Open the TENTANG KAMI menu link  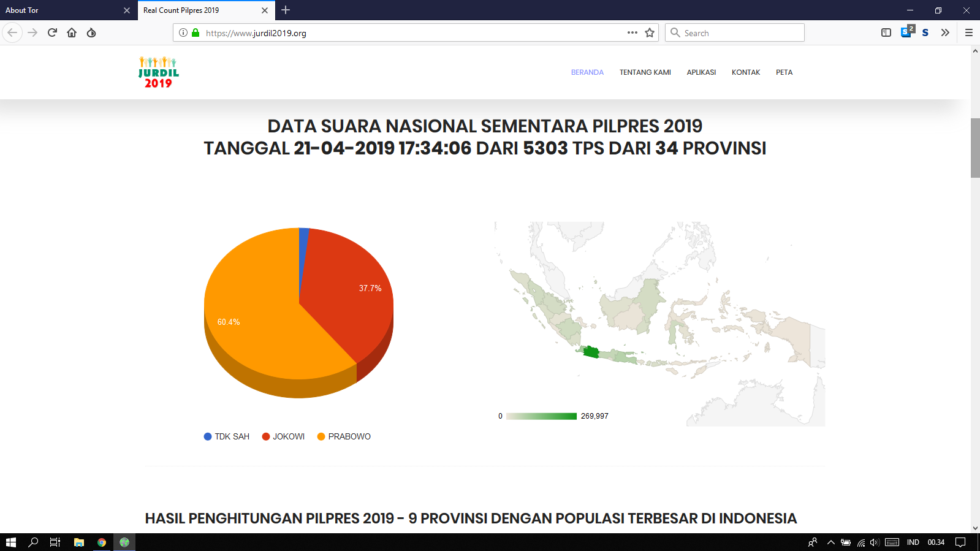coord(645,72)
